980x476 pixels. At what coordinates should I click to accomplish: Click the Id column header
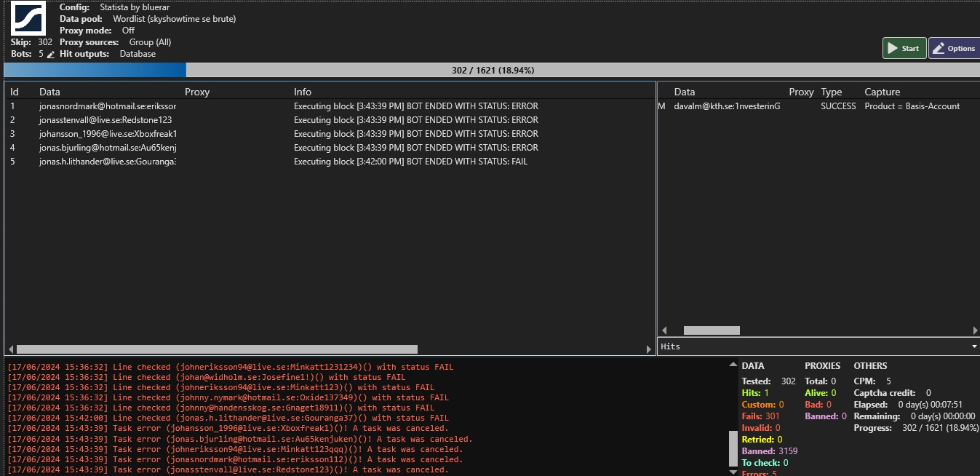coord(14,92)
